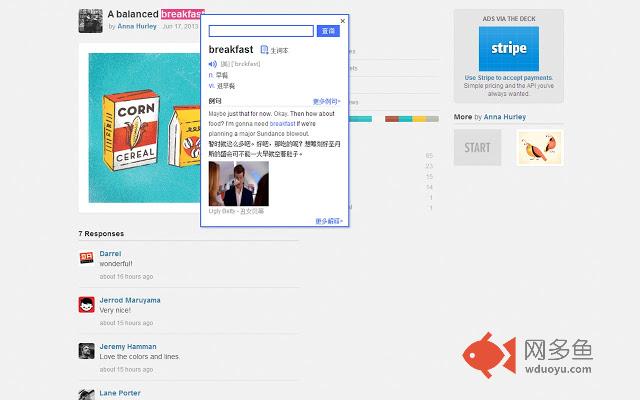Click the highlighted word breakfast in title
Image resolution: width=640 pixels, height=400 pixels.
click(x=182, y=14)
